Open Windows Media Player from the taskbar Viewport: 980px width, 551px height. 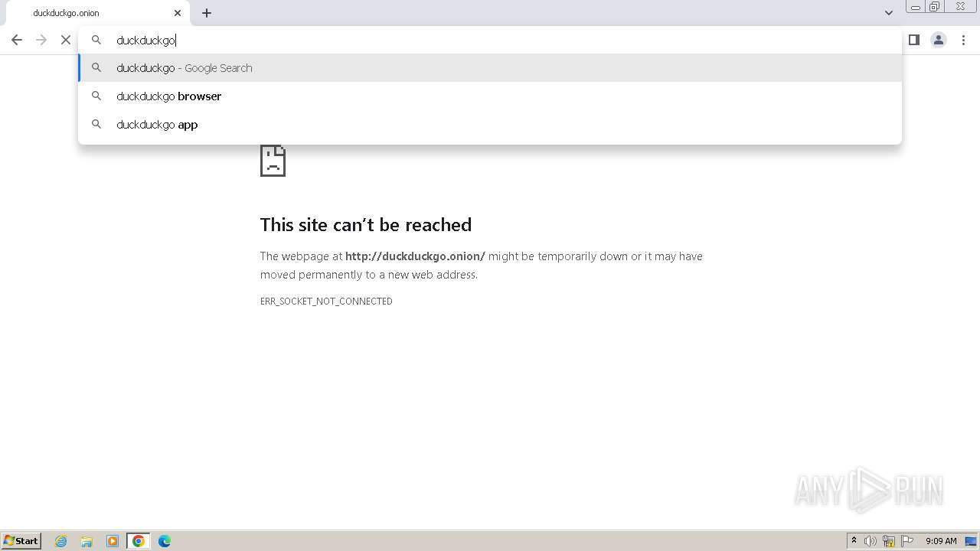tap(113, 541)
